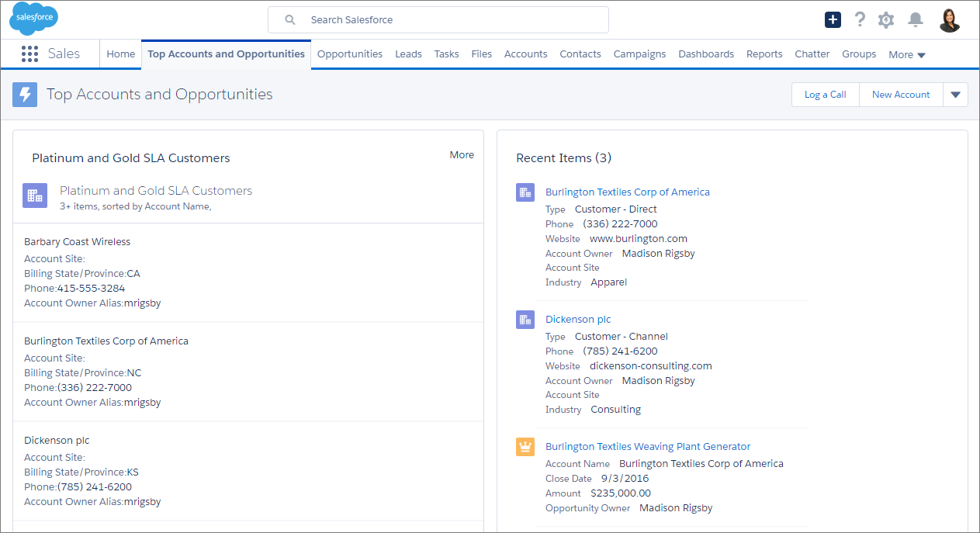Viewport: 980px width, 533px height.
Task: Open the Dashboards tab
Action: (x=706, y=54)
